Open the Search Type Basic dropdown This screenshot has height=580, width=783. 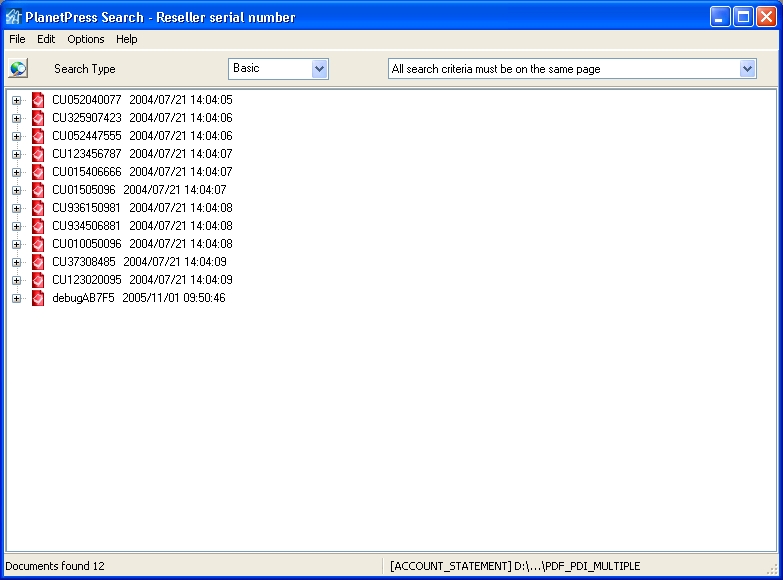click(320, 68)
